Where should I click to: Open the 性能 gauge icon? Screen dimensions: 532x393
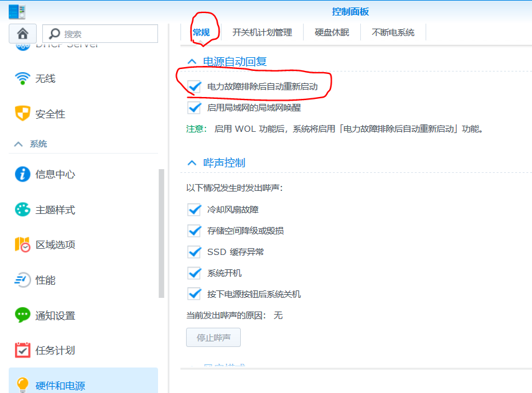coord(23,280)
